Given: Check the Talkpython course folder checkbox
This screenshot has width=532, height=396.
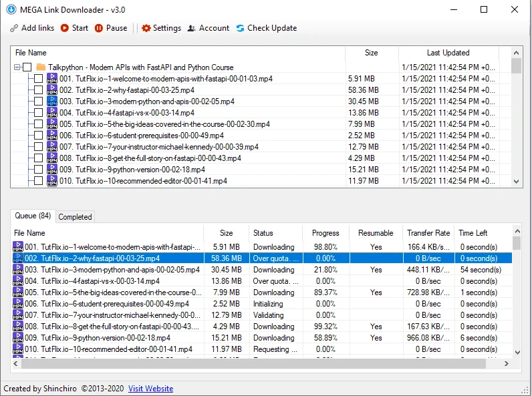Looking at the screenshot, I should pyautogui.click(x=27, y=67).
